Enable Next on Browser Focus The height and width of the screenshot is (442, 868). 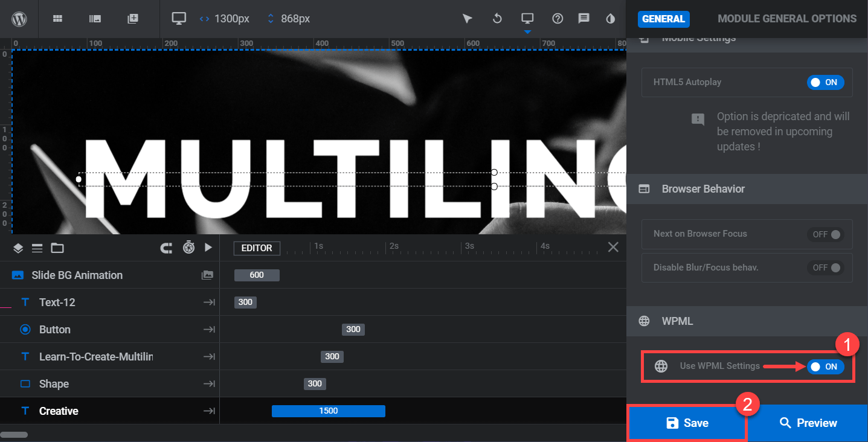click(x=825, y=234)
